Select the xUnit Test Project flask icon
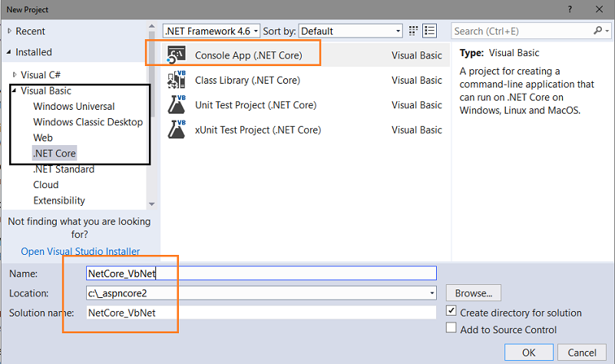The width and height of the screenshot is (615, 364). (x=177, y=130)
